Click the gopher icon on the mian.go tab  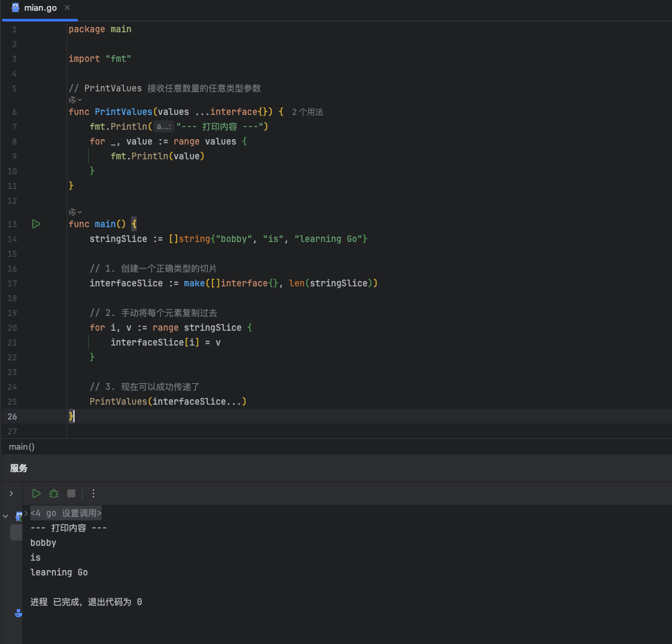[x=15, y=7]
